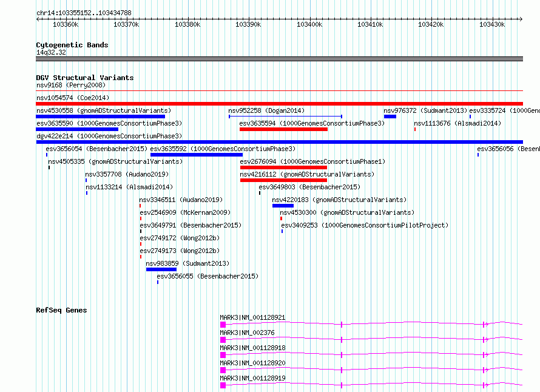
Task: Select the nsv4220183 gnomAD blue bar
Action: (x=283, y=206)
